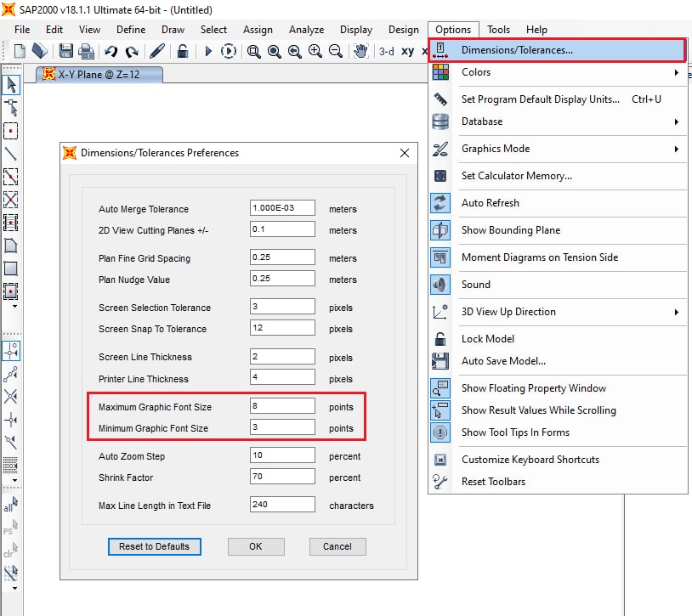Viewport: 692px width, 616px height.
Task: Click the Screen Snap To Tolerance field
Action: pyautogui.click(x=282, y=328)
